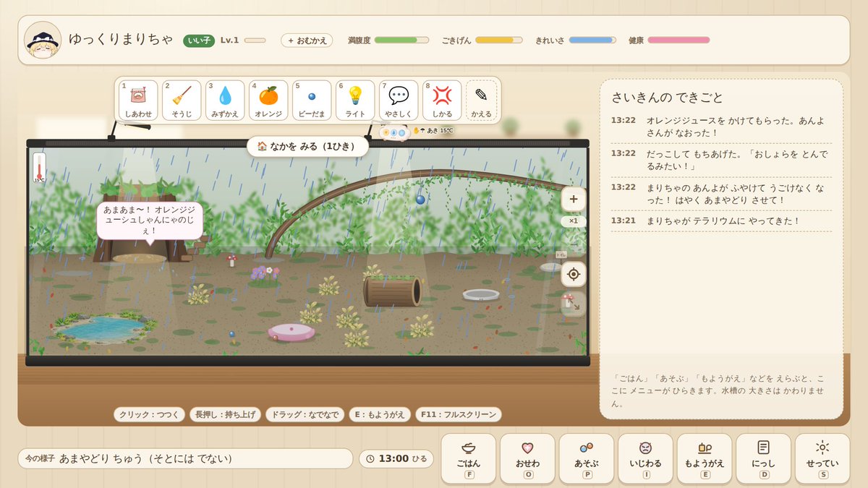Click the ごきげん yellow mood bar
The image size is (868, 488).
point(498,40)
